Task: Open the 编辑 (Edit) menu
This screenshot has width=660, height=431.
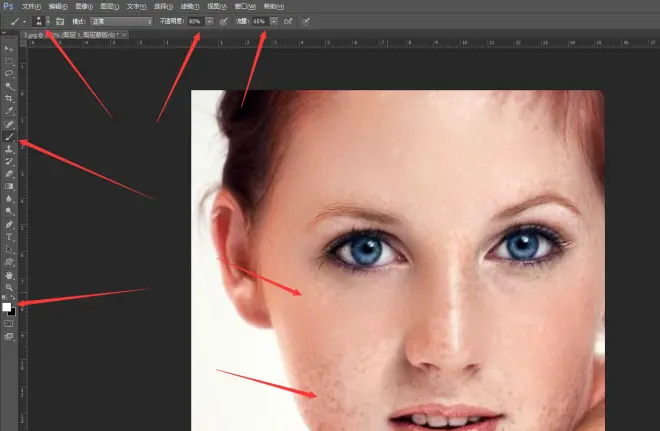Action: pos(58,6)
